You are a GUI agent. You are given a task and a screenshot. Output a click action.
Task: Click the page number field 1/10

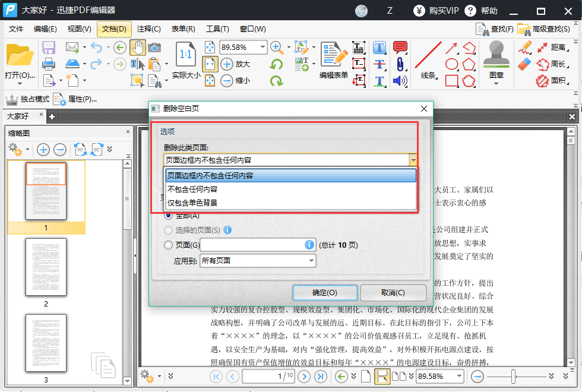(x=268, y=377)
